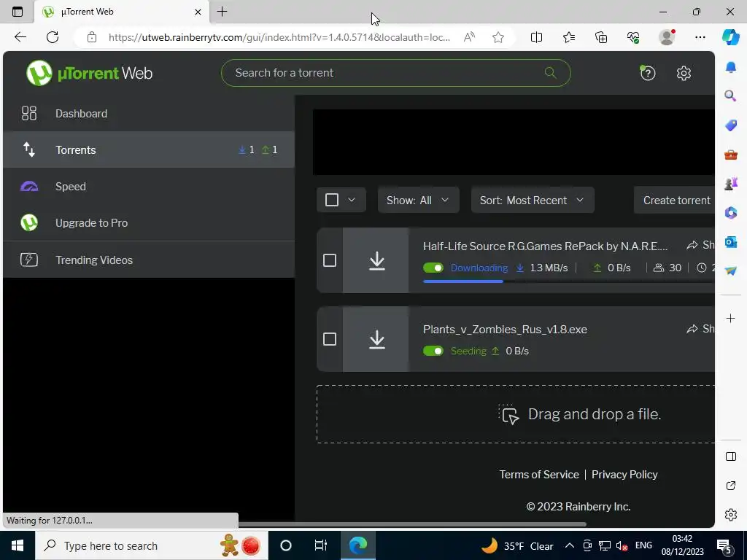Image resolution: width=747 pixels, height=560 pixels.
Task: Open µTorrent settings gear
Action: (684, 73)
